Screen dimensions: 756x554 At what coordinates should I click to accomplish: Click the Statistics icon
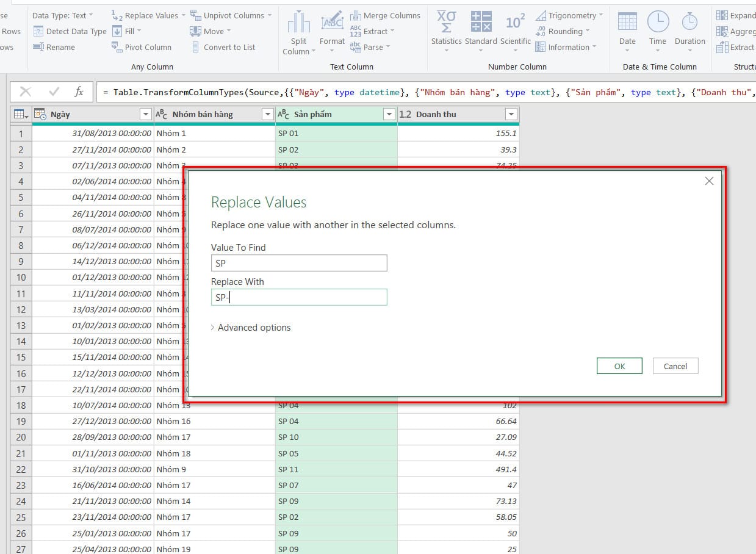pos(446,22)
